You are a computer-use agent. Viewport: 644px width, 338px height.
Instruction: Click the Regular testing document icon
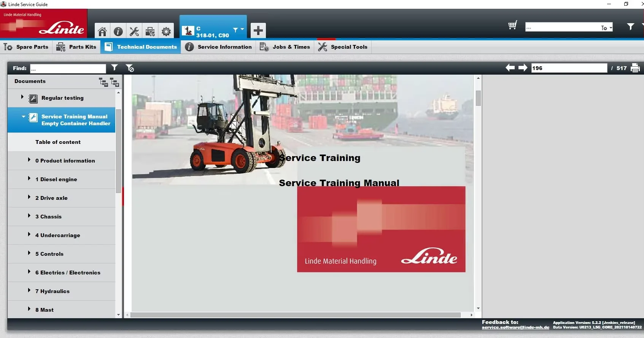[x=33, y=99]
